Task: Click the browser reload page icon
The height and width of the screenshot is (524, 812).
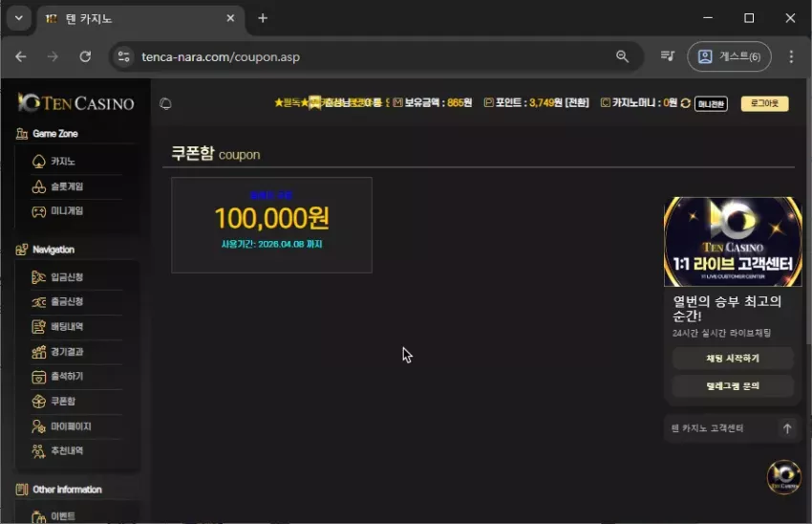Action: pos(85,56)
